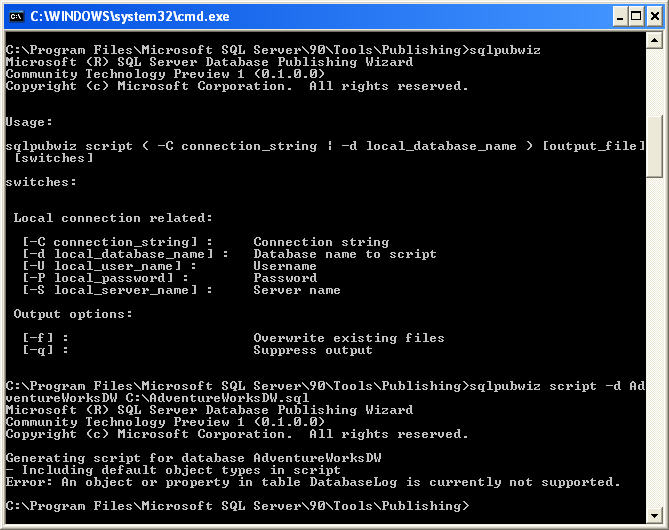
Task: Click the last empty command prompt line
Action: pos(238,506)
